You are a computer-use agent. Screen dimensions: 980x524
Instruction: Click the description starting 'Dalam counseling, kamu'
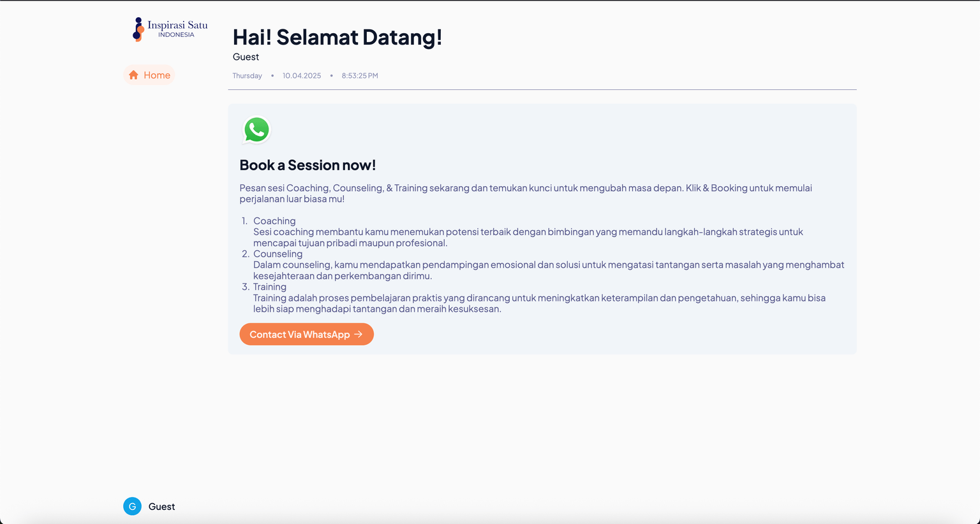coord(549,270)
